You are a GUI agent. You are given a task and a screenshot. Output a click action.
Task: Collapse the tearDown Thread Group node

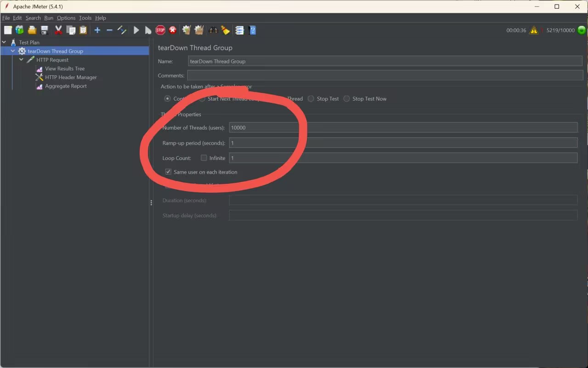pos(13,51)
